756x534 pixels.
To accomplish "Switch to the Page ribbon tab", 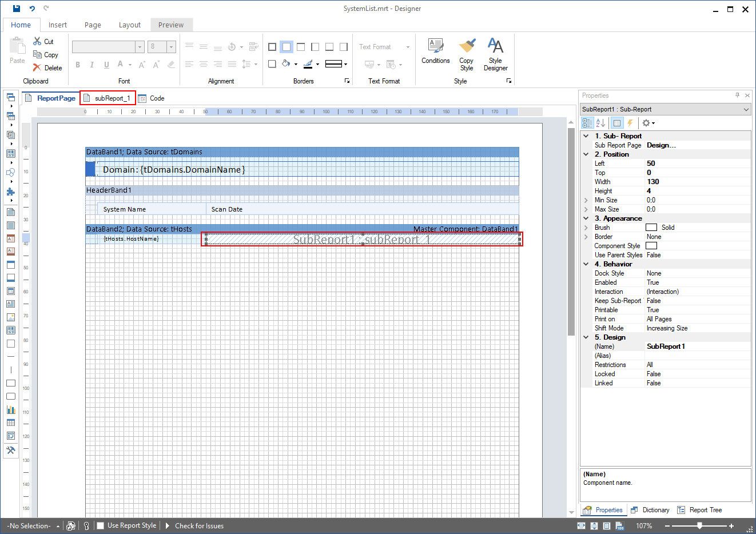I will [x=93, y=25].
